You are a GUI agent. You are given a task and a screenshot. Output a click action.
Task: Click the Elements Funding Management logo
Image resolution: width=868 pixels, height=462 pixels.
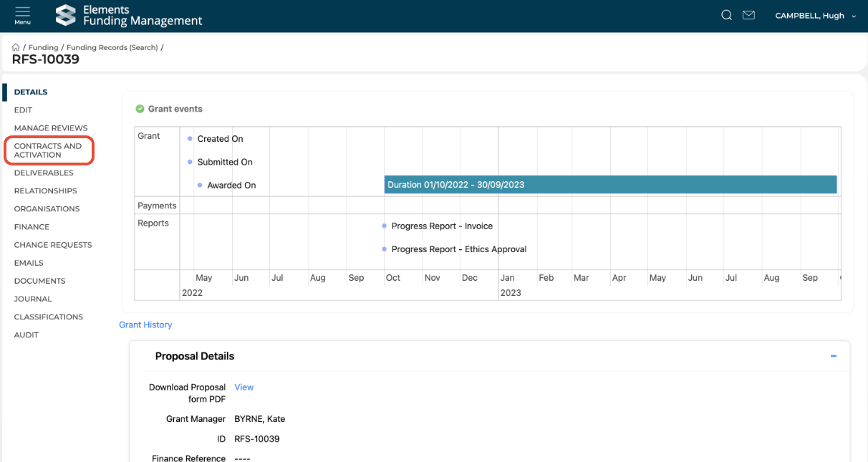tap(129, 15)
